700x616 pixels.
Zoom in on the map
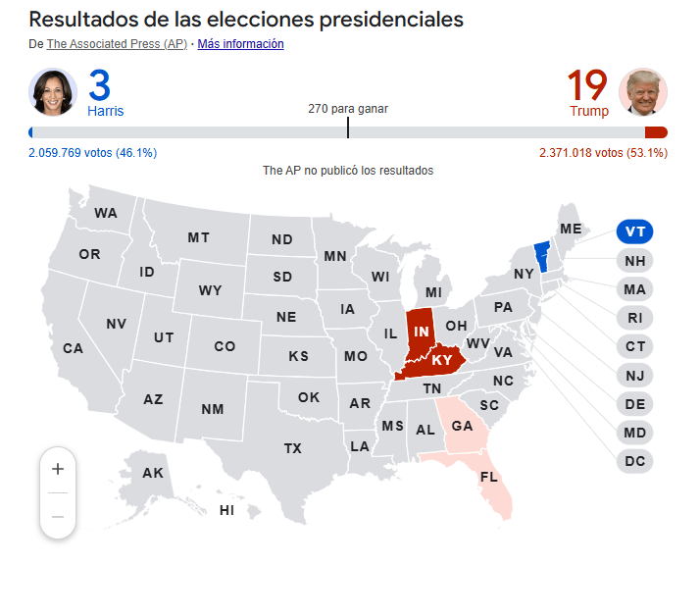(58, 469)
